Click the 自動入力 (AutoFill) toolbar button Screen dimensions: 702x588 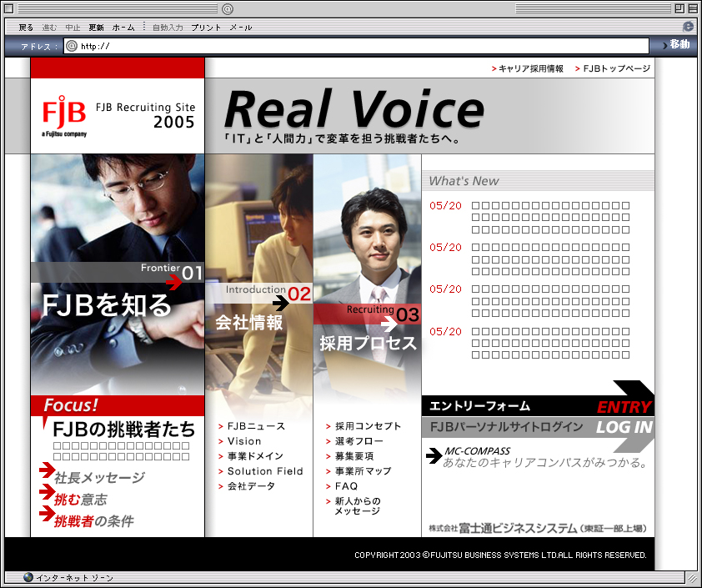pos(168,28)
